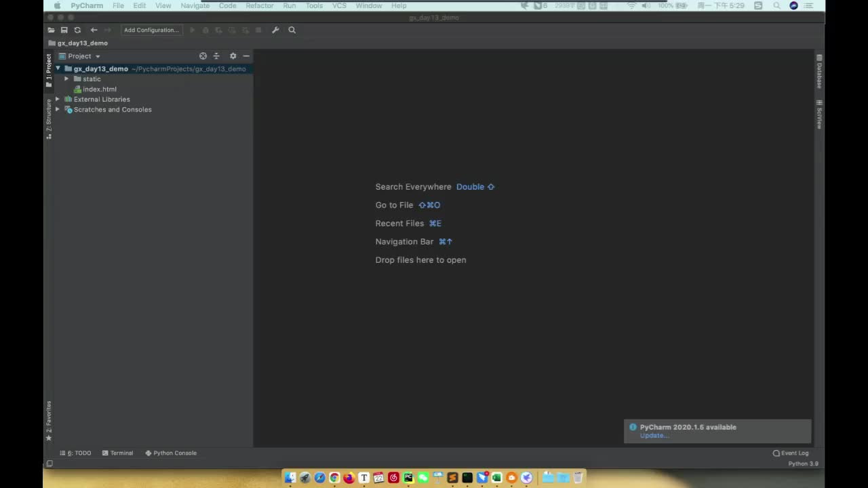Viewport: 868px width, 488px height.
Task: Open Sublime Text from the dock
Action: (x=452, y=478)
